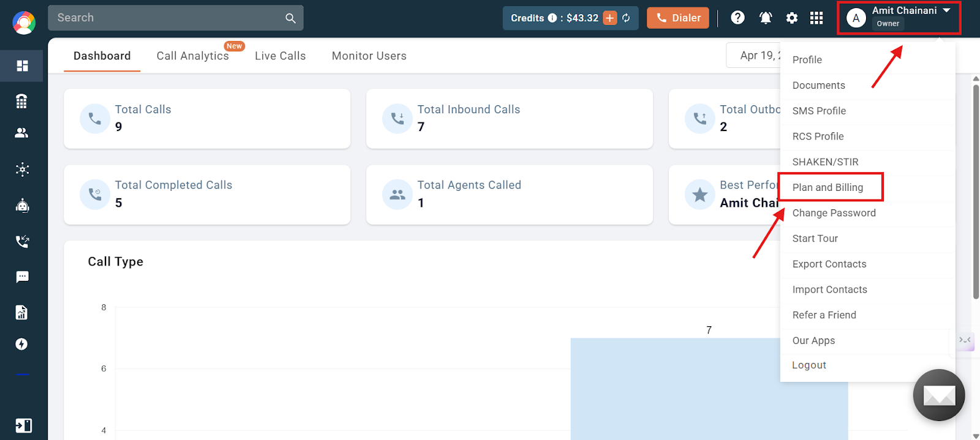Open the contacts people icon in sidebar
Screen dimensions: 980x440
click(22, 133)
